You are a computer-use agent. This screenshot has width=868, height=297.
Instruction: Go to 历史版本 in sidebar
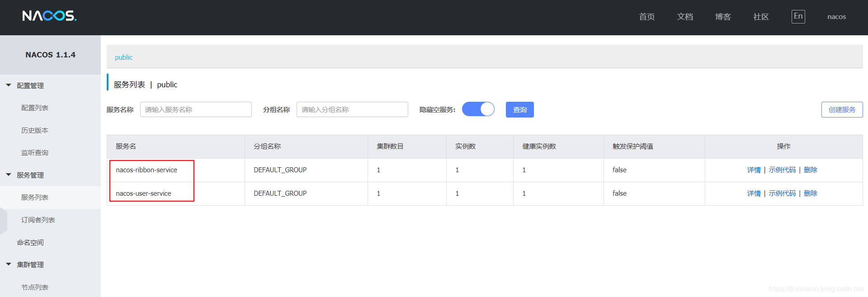[x=35, y=131]
